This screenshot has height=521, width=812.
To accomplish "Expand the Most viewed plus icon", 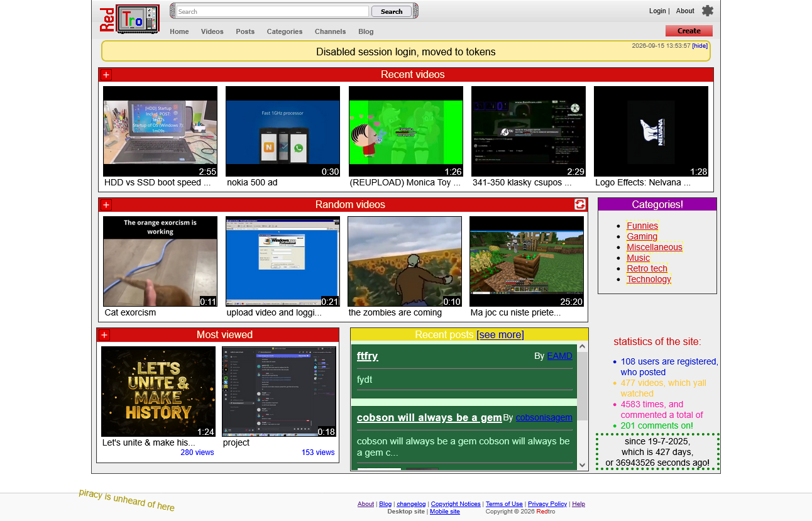I will click(104, 335).
